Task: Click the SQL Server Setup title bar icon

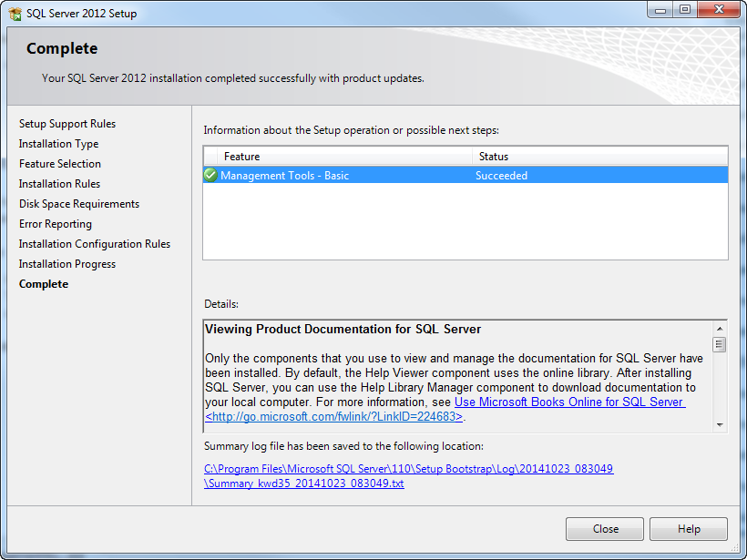Action: point(15,14)
